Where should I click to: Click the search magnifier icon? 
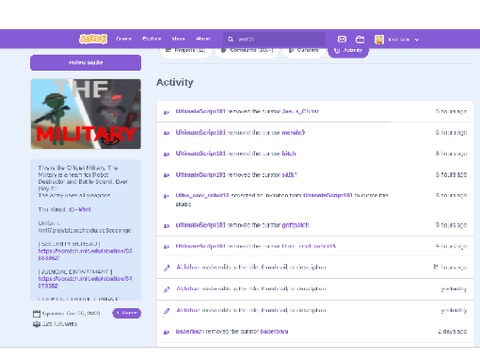coord(230,39)
